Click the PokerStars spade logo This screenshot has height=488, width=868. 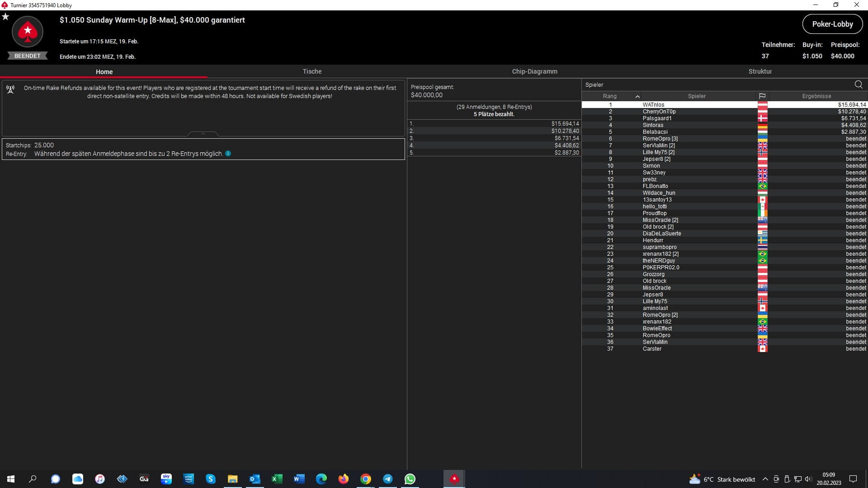coord(28,32)
